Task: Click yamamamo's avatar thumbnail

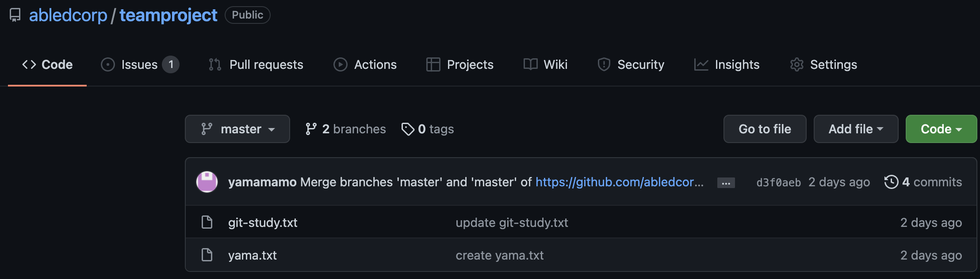Action: pyautogui.click(x=207, y=182)
